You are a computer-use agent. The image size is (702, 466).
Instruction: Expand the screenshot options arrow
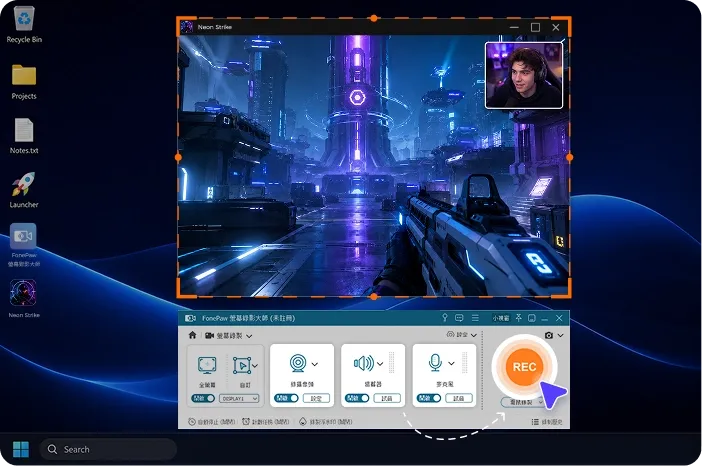(560, 335)
